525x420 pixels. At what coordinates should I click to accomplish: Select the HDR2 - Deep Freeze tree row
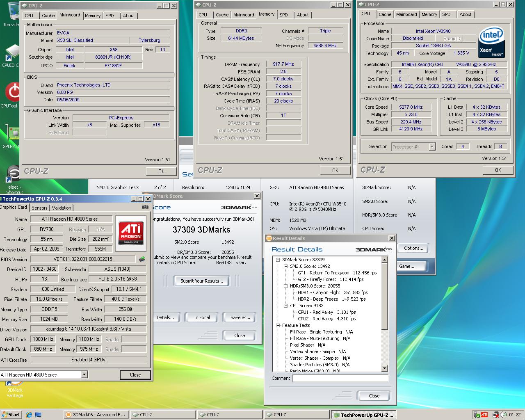331,299
